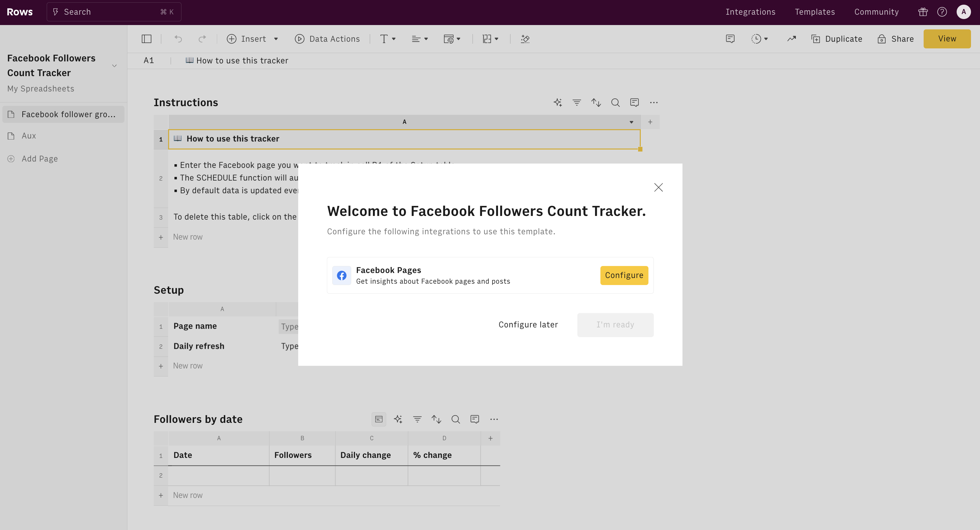Viewport: 980px width, 530px height.
Task: Click the filter icon in Instructions table
Action: [x=577, y=102]
